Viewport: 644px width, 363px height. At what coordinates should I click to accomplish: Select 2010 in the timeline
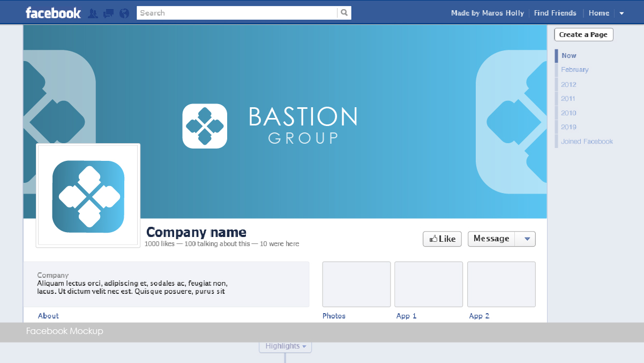[x=568, y=113]
